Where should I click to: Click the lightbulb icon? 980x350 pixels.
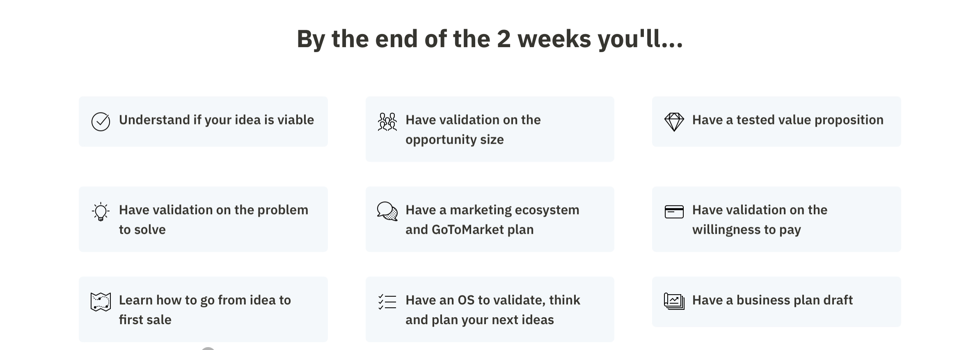coord(101,212)
